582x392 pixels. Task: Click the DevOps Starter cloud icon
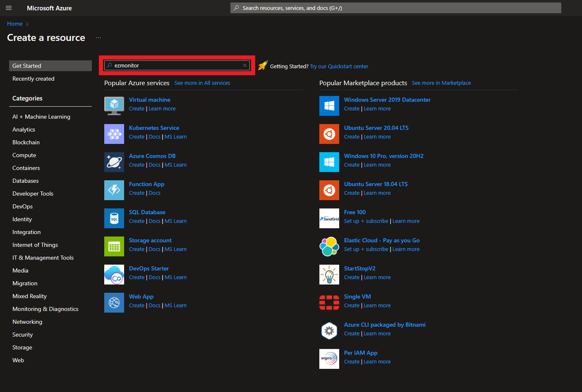tap(114, 275)
